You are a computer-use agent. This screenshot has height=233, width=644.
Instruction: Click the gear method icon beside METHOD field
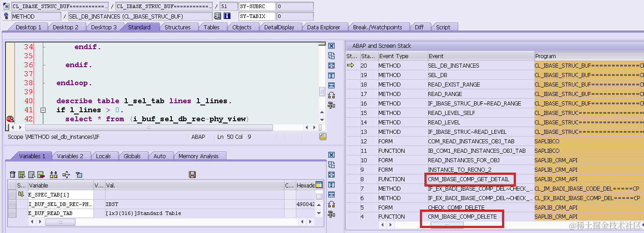click(x=6, y=16)
